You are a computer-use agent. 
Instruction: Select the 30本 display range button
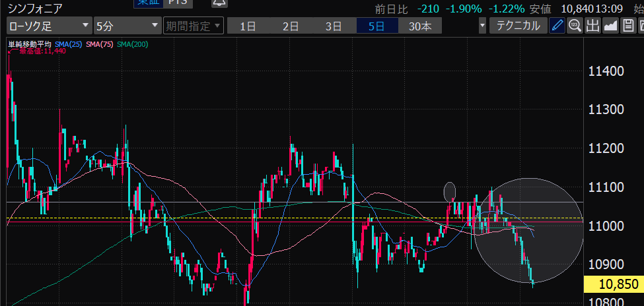coord(420,26)
